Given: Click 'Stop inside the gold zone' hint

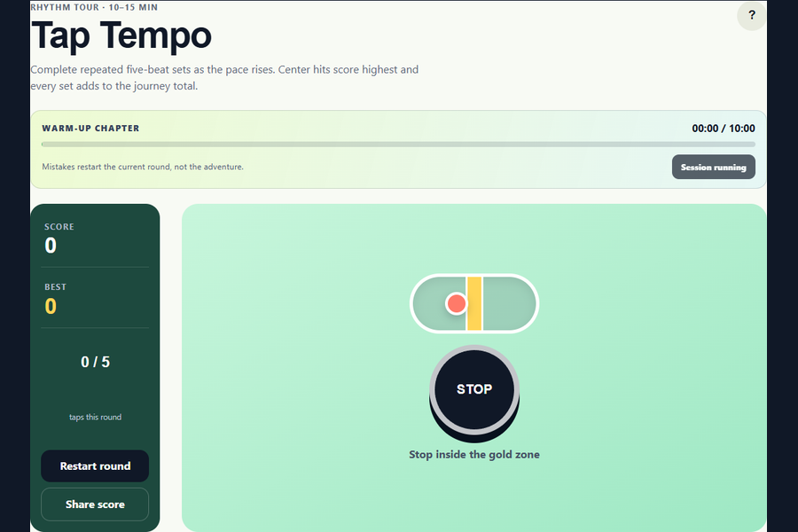Looking at the screenshot, I should 474,455.
